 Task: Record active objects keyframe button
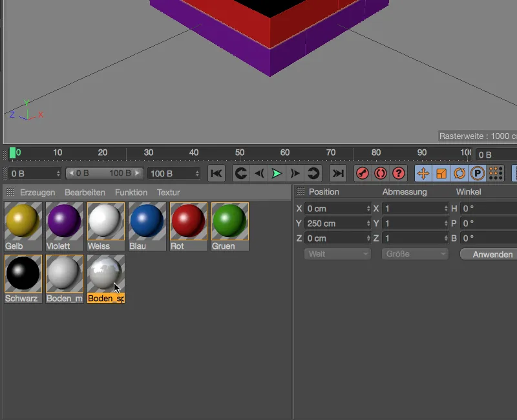[363, 173]
